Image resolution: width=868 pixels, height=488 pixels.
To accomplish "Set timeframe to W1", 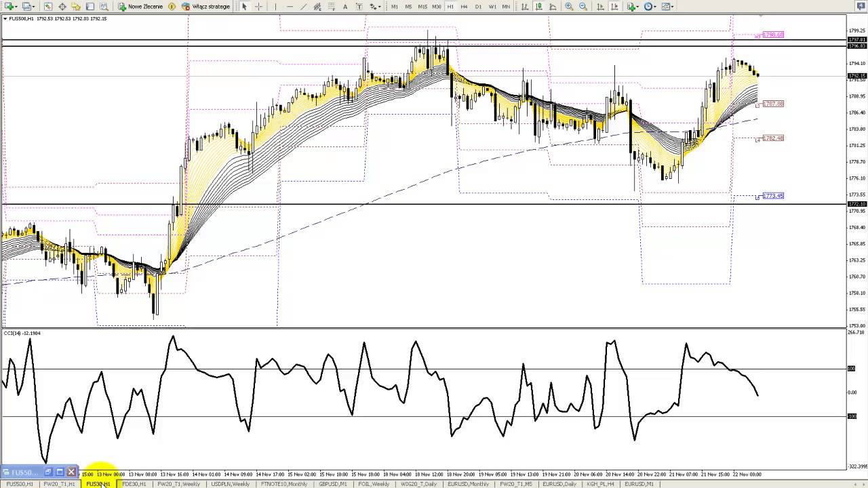I will point(492,6).
